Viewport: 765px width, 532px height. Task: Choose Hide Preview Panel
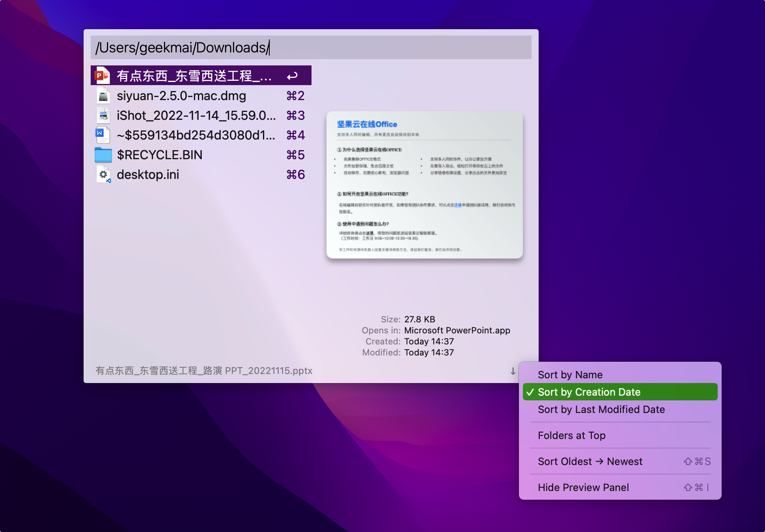pyautogui.click(x=620, y=487)
